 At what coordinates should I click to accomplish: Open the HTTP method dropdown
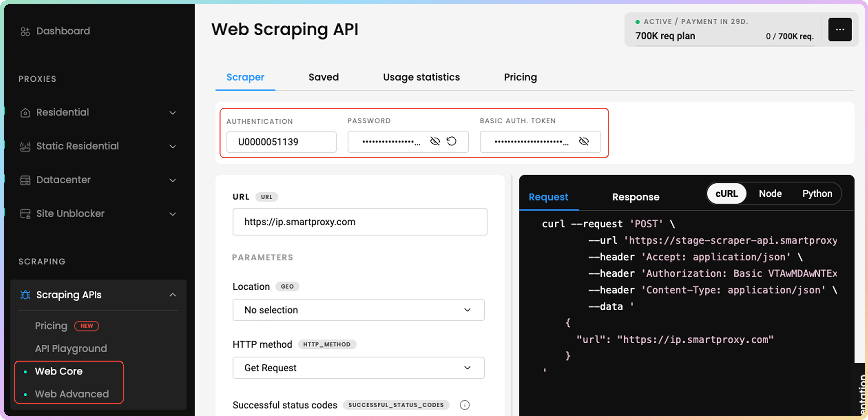click(x=358, y=368)
